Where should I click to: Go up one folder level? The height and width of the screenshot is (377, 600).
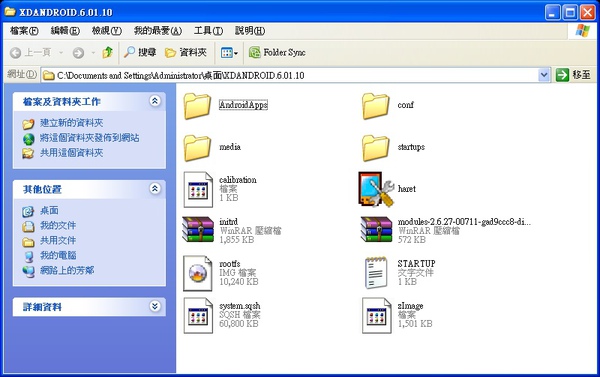[108, 52]
